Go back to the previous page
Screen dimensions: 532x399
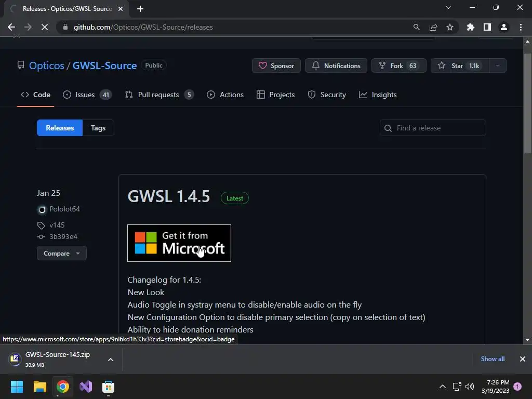pyautogui.click(x=11, y=27)
